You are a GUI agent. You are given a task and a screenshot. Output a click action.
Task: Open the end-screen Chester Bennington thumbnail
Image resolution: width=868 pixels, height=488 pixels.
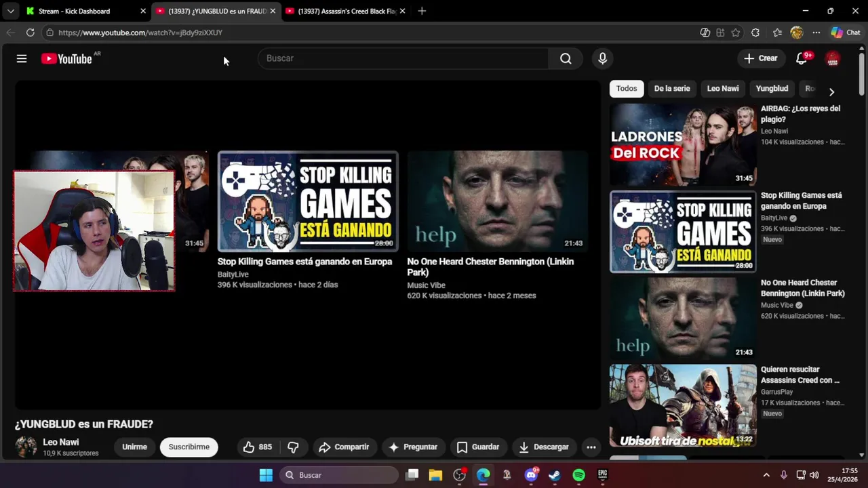[x=498, y=201]
